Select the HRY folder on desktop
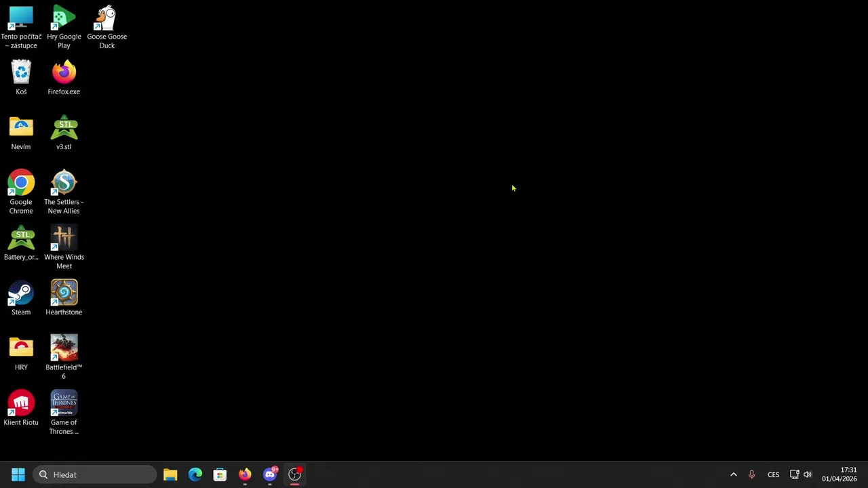The width and height of the screenshot is (868, 488). pyautogui.click(x=21, y=352)
